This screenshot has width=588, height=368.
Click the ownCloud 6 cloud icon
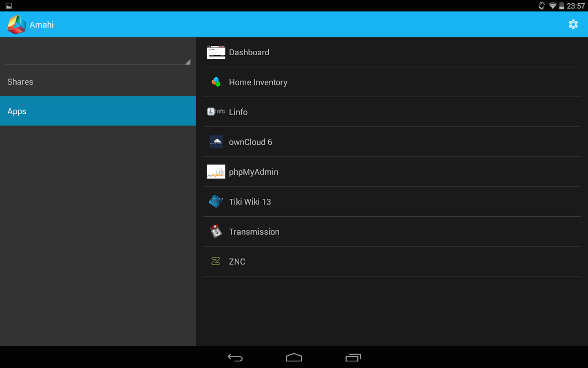216,142
